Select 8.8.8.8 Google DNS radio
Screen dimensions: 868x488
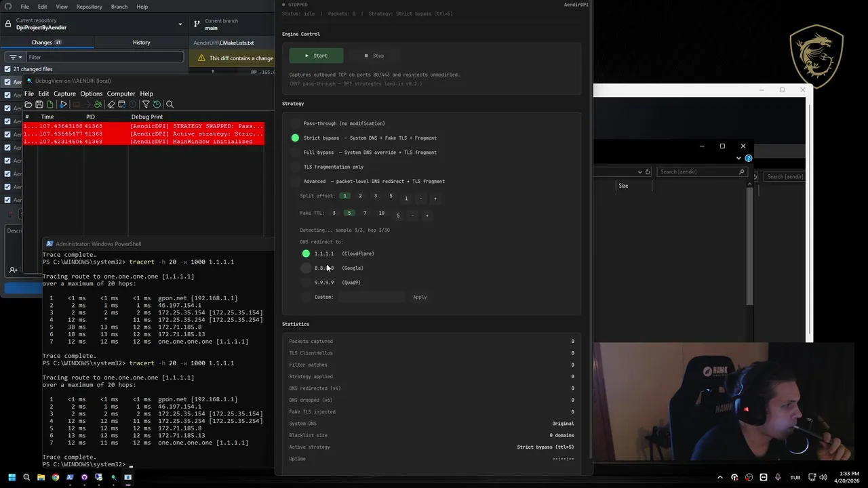coord(306,268)
